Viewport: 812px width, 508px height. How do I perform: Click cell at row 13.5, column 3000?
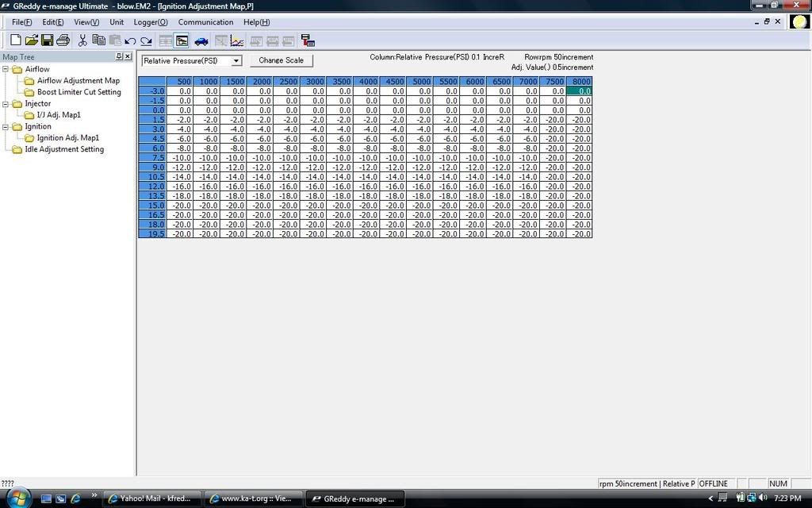pos(312,196)
